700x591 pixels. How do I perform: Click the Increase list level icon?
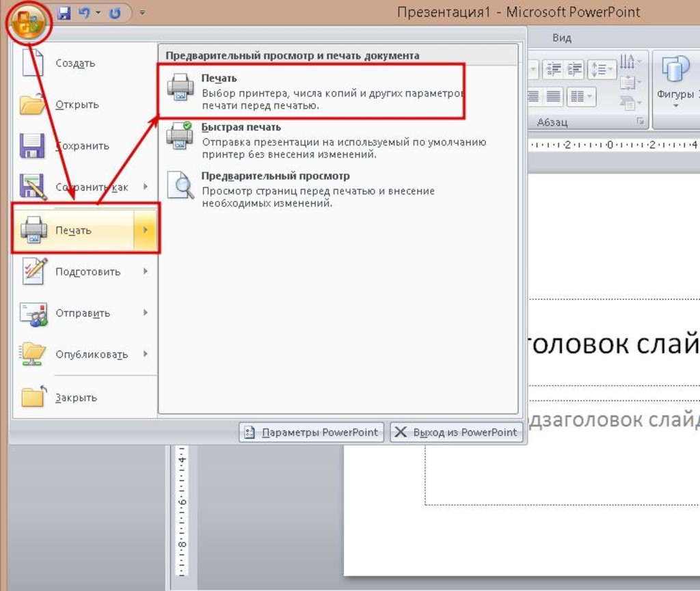tap(574, 69)
